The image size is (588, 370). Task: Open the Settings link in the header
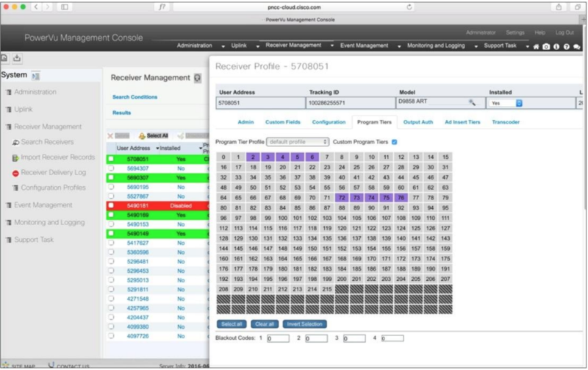515,32
